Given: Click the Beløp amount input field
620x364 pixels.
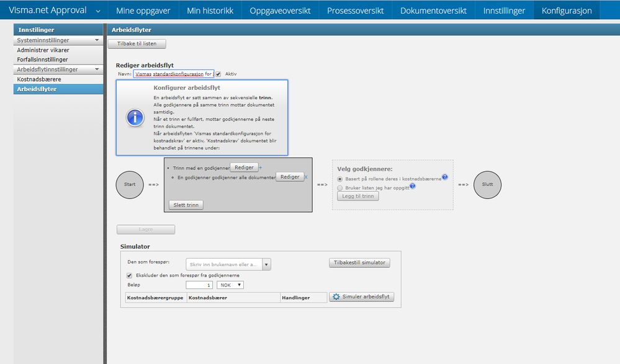Looking at the screenshot, I should pos(199,285).
